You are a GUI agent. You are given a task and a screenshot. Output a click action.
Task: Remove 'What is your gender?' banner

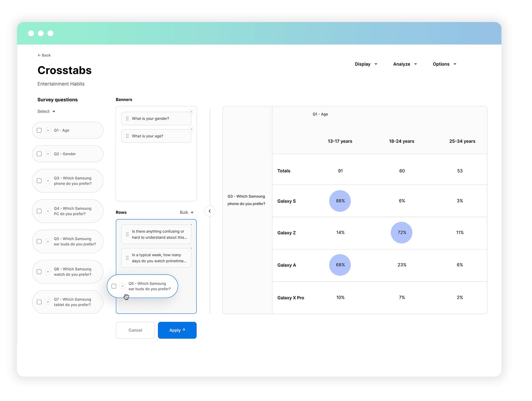[191, 112]
